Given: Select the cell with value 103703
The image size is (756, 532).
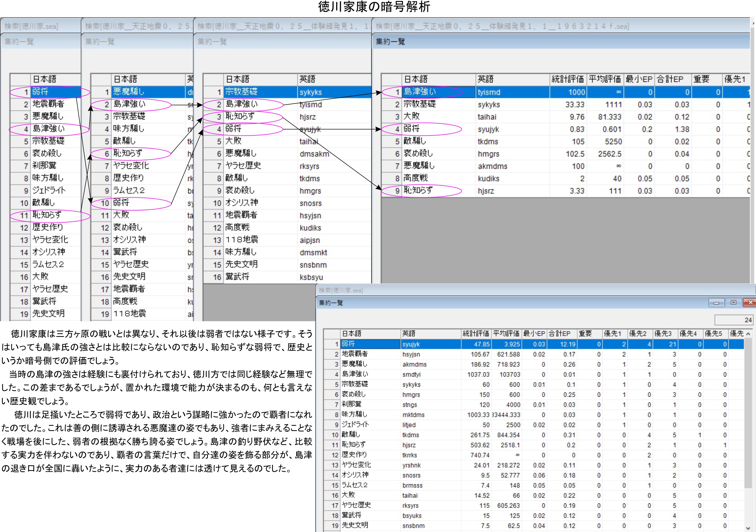Looking at the screenshot, I should (x=507, y=374).
